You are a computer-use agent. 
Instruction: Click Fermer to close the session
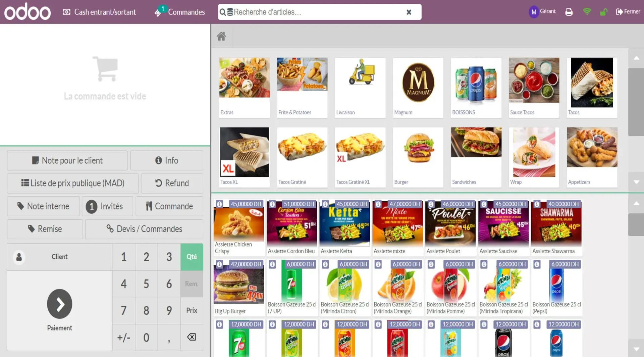click(628, 12)
